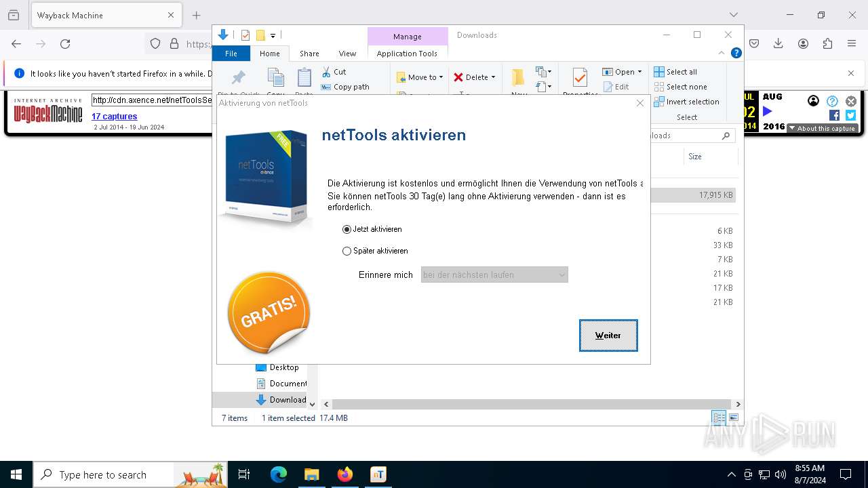Click the Cut scissors icon
Screen dimensions: 868x488
click(x=326, y=72)
